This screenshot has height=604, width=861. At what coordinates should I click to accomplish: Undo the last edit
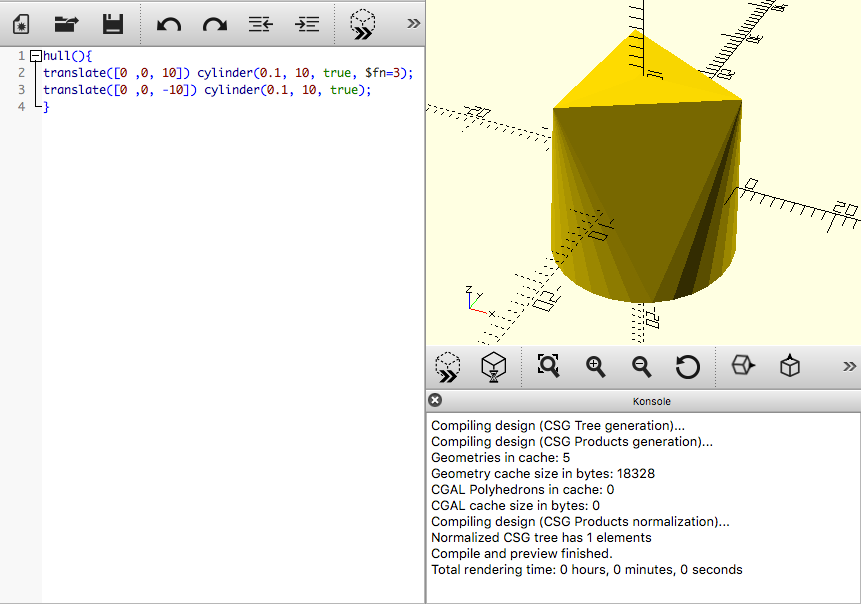coord(169,25)
